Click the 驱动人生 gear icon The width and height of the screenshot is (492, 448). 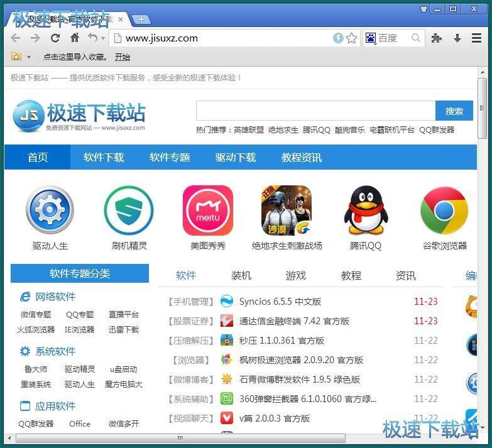point(50,210)
